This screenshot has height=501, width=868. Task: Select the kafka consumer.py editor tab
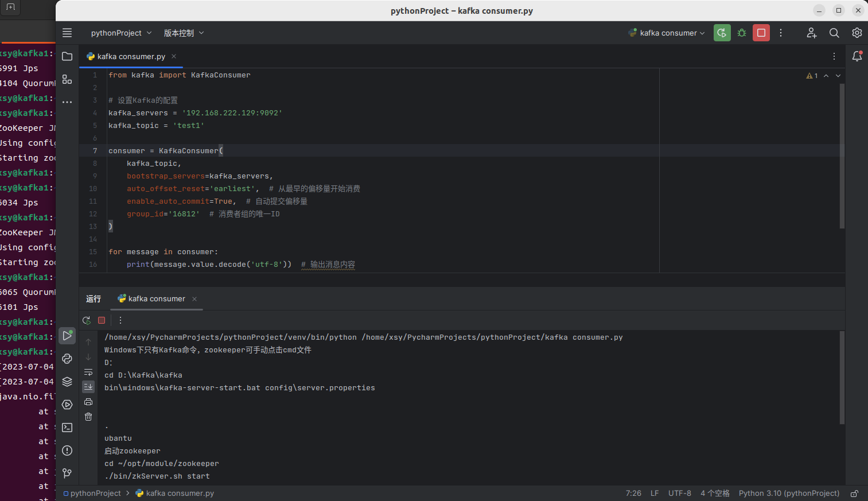coord(131,56)
